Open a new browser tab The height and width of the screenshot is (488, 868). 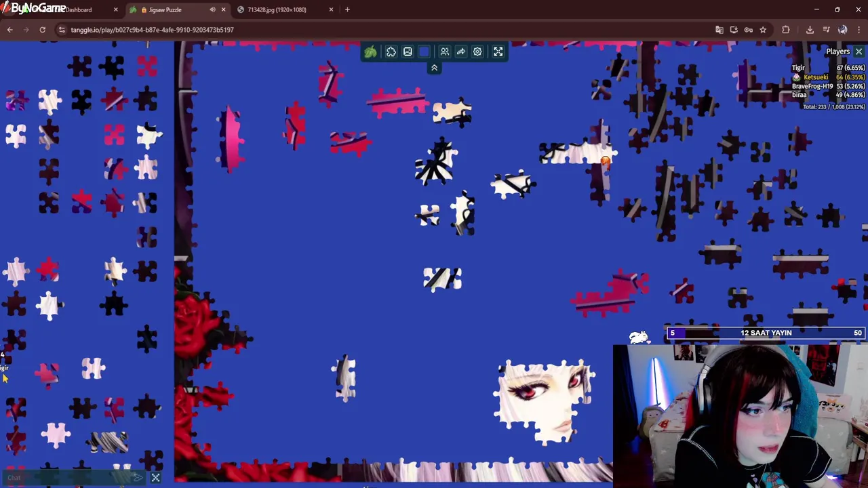coord(347,9)
